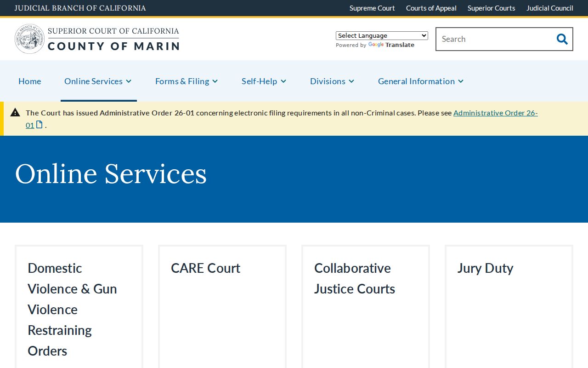
Task: Expand the Online Services menu chevron
Action: pyautogui.click(x=129, y=81)
